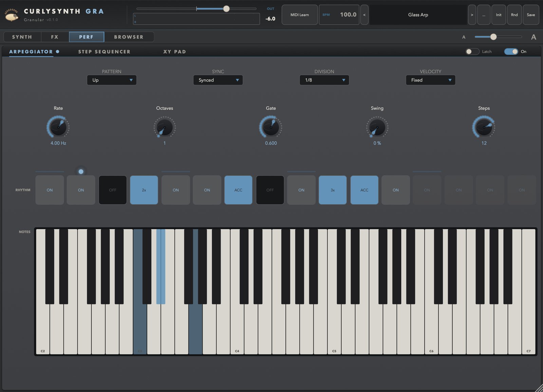Toggle the seventh step ACC rhythm button

pos(238,190)
